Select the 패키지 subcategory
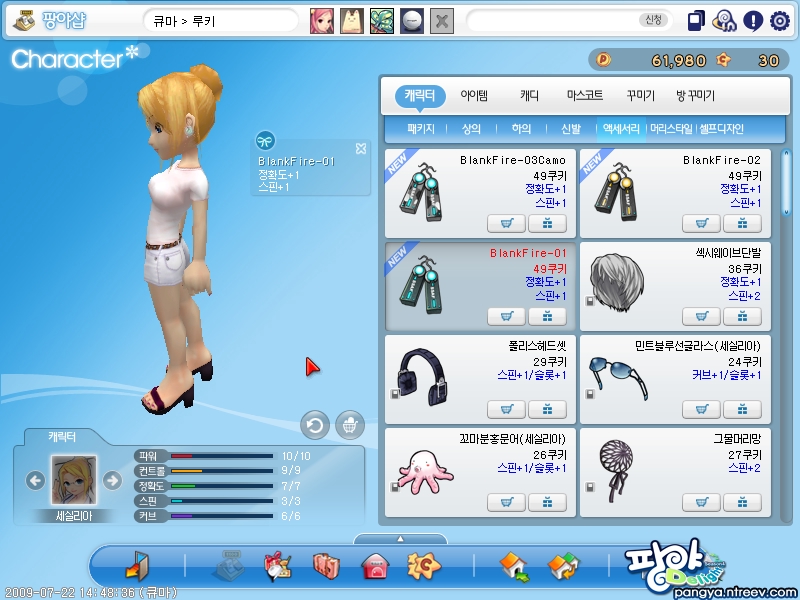The image size is (800, 600). [421, 129]
